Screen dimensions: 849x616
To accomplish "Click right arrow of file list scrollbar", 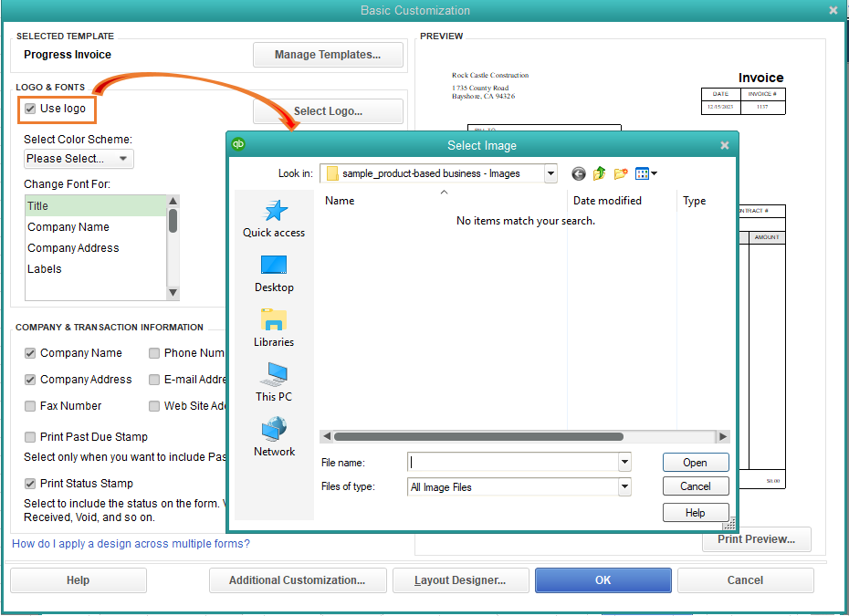I will click(723, 437).
